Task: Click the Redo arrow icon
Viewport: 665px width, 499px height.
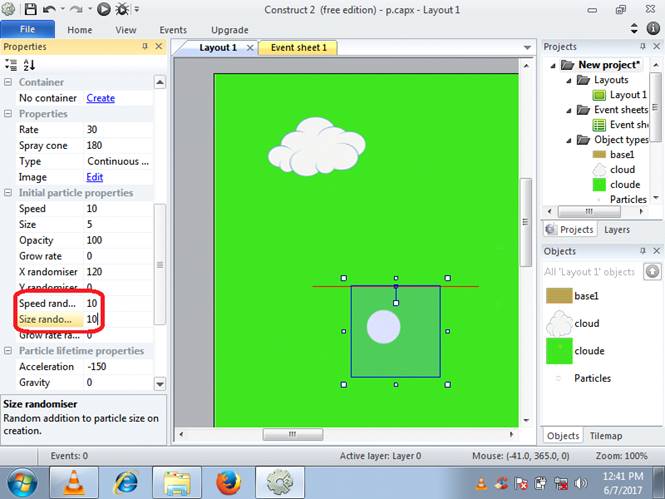Action: [x=76, y=9]
